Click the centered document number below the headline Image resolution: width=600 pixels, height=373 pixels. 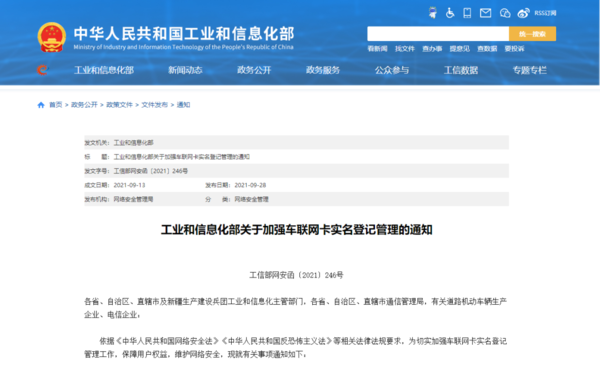coord(297,275)
